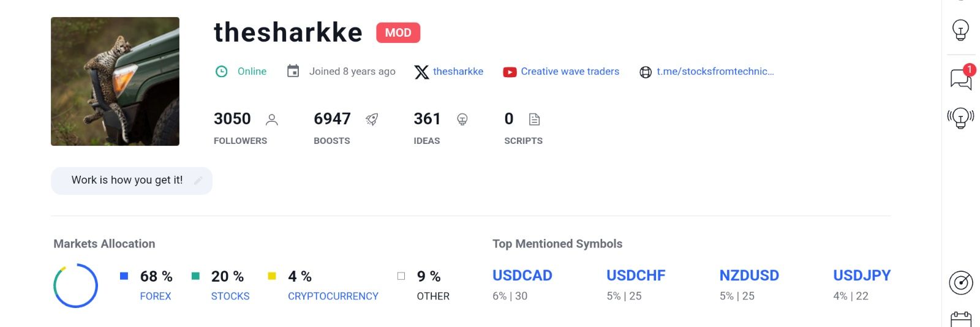Open the thesharkke X profile link
This screenshot has height=327, width=980.
coord(458,72)
